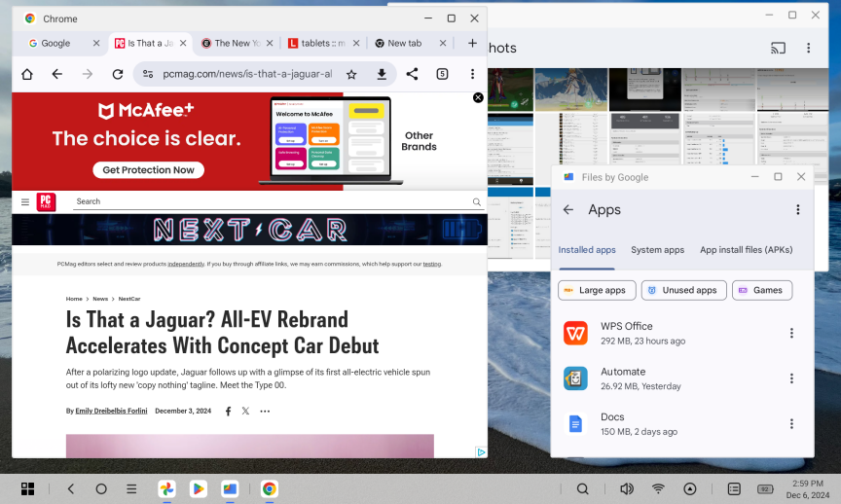Open options for Automate app

click(791, 378)
